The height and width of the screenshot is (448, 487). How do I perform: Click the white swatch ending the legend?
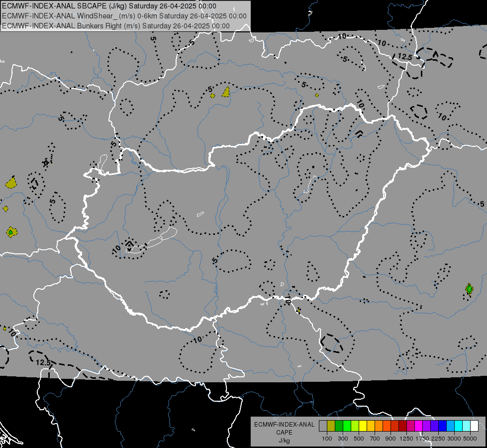click(474, 426)
